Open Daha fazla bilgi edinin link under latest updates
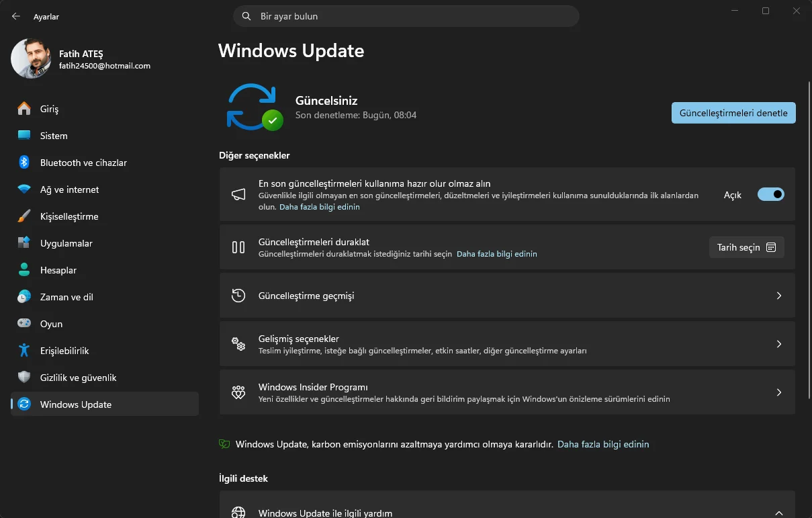 tap(320, 207)
